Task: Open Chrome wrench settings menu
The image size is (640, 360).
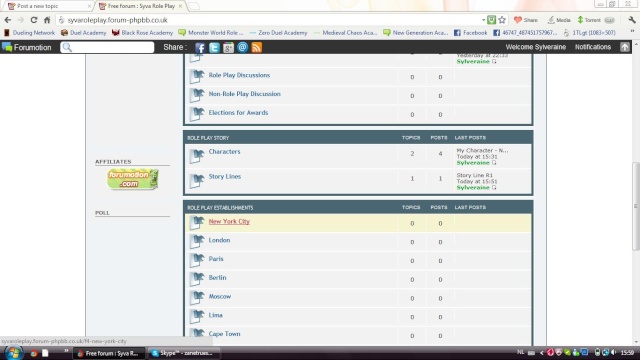Action: [632, 20]
